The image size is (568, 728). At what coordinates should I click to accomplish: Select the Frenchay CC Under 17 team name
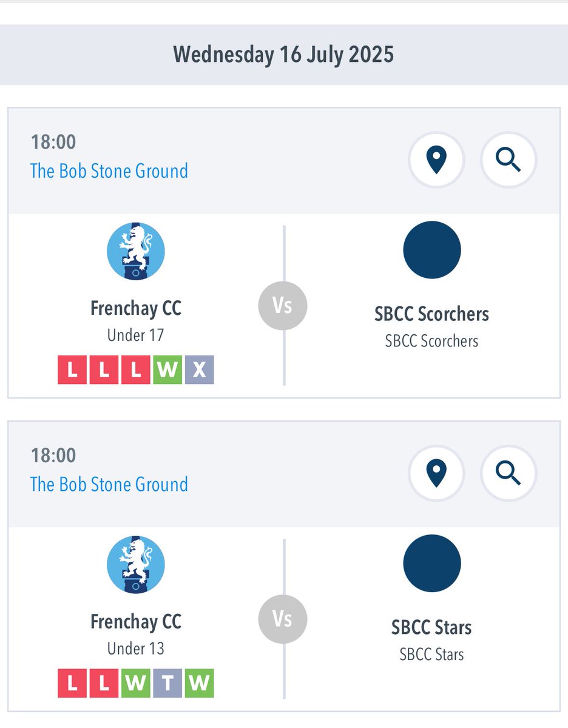(136, 308)
